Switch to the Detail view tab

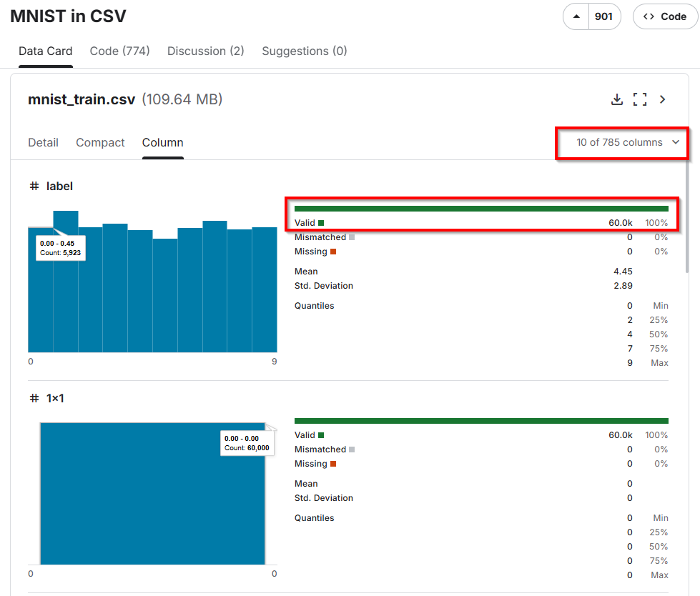[x=43, y=142]
